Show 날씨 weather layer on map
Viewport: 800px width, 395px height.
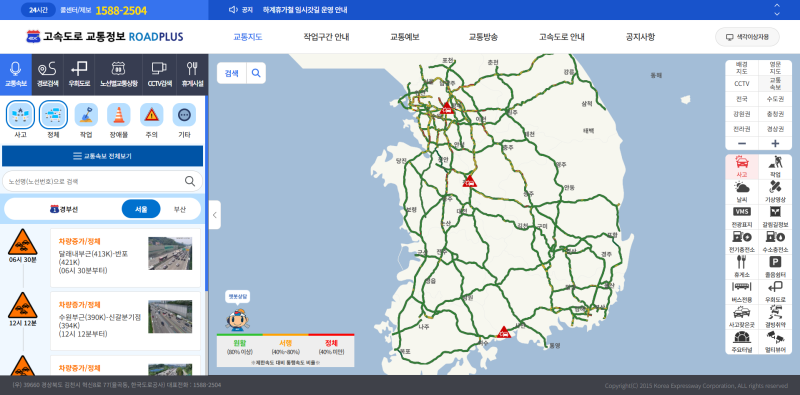(742, 192)
